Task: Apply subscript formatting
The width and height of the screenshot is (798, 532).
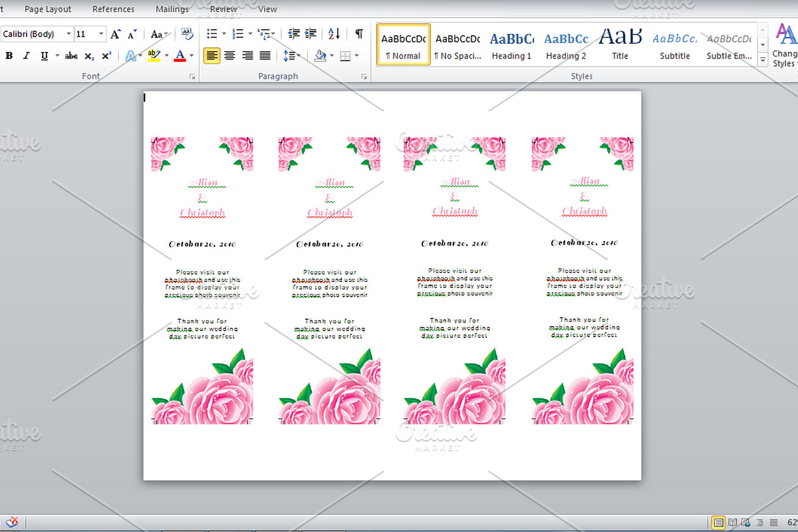Action: tap(89, 56)
